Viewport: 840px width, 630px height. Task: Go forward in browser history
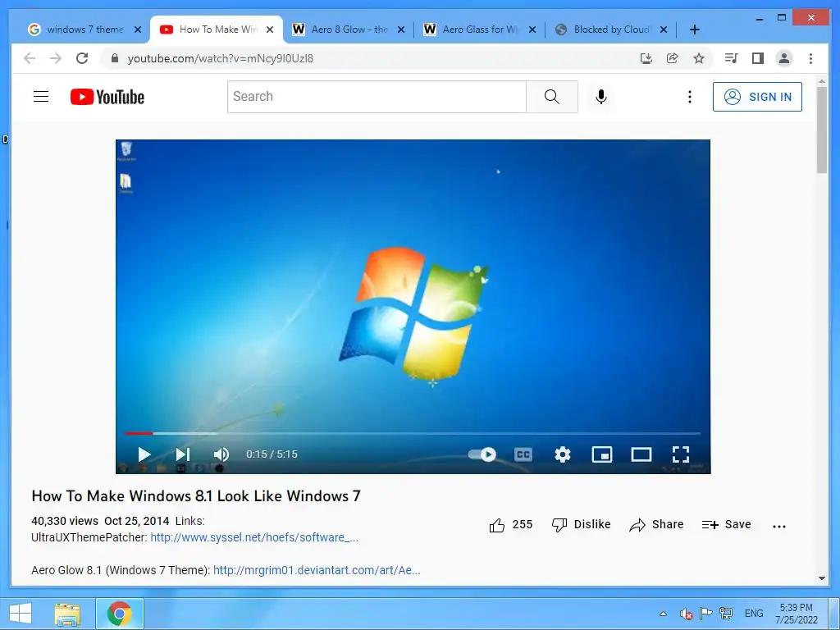point(56,58)
